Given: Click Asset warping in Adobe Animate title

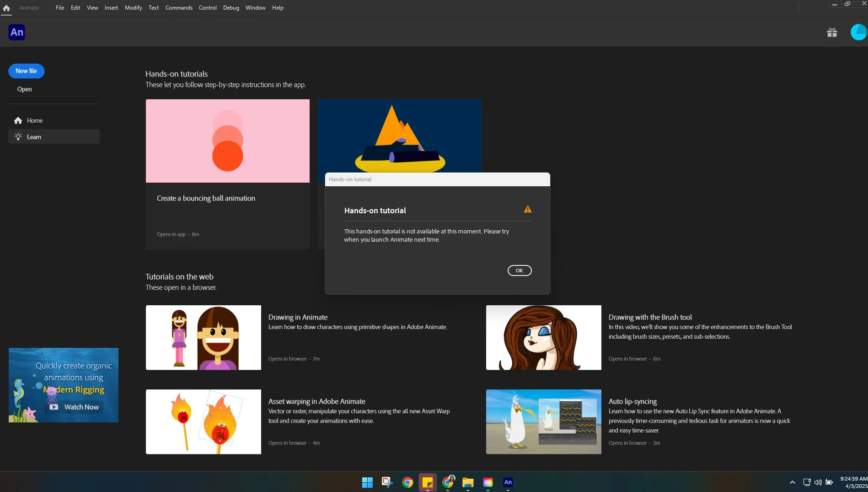Looking at the screenshot, I should click(x=317, y=401).
